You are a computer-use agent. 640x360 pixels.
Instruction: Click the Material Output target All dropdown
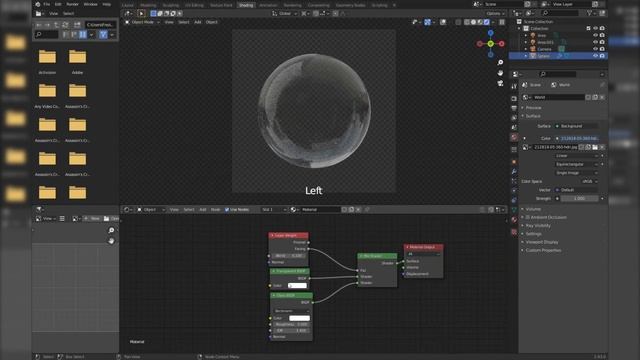(424, 254)
